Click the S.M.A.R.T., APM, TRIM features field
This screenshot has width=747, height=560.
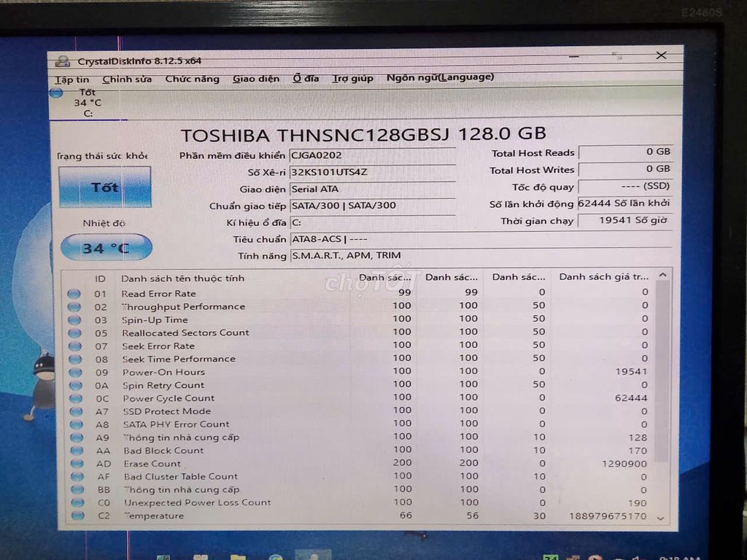(481, 256)
